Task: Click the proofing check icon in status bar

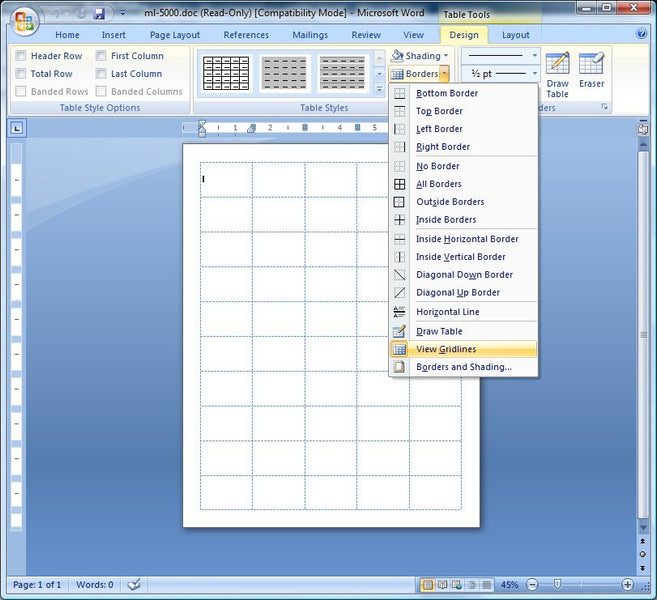Action: tap(134, 584)
